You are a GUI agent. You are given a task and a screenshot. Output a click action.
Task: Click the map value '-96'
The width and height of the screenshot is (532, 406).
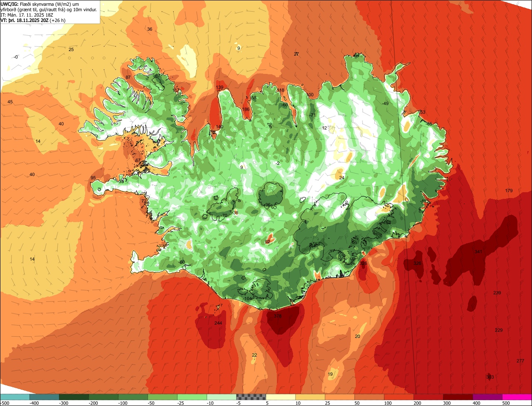pyautogui.click(x=267, y=205)
